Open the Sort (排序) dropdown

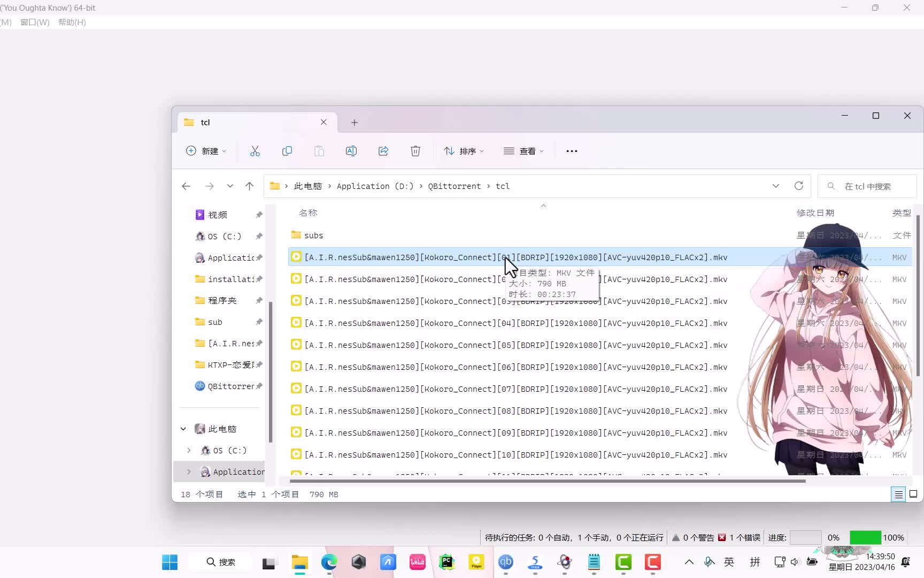464,151
